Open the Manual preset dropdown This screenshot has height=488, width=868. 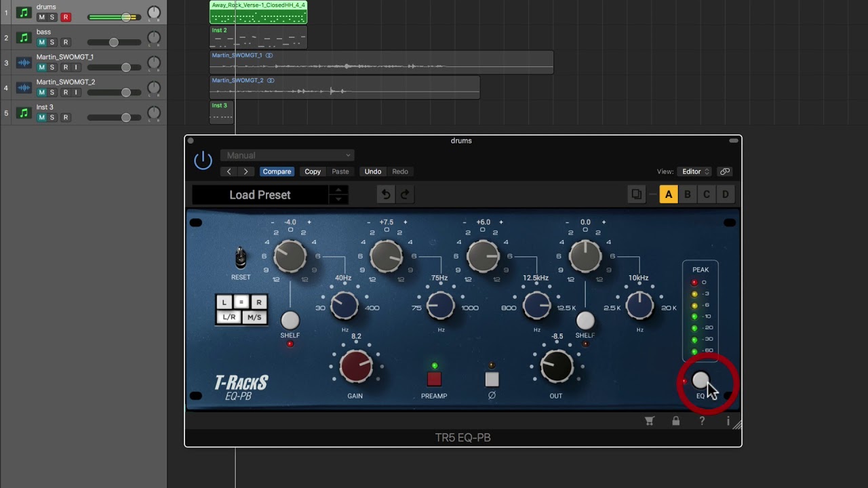click(288, 155)
